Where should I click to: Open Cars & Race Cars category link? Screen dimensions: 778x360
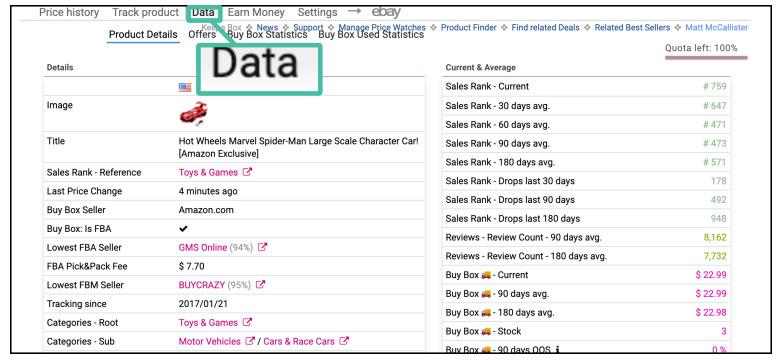point(299,342)
